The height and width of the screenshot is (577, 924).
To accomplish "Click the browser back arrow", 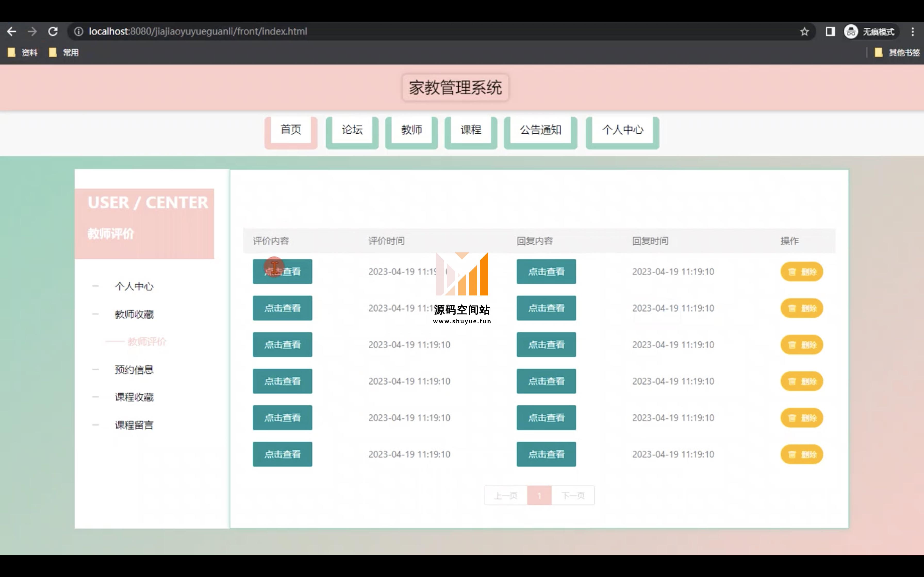I will click(11, 31).
